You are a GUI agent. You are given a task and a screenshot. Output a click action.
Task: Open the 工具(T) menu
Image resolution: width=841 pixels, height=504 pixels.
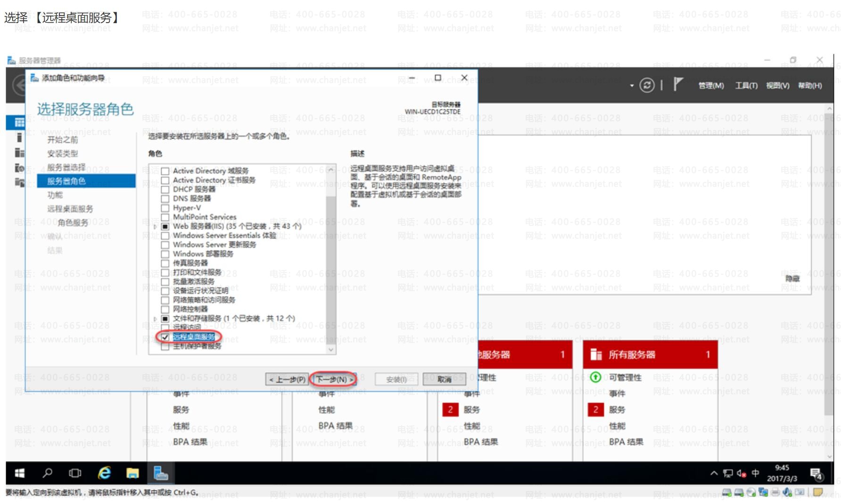click(746, 85)
